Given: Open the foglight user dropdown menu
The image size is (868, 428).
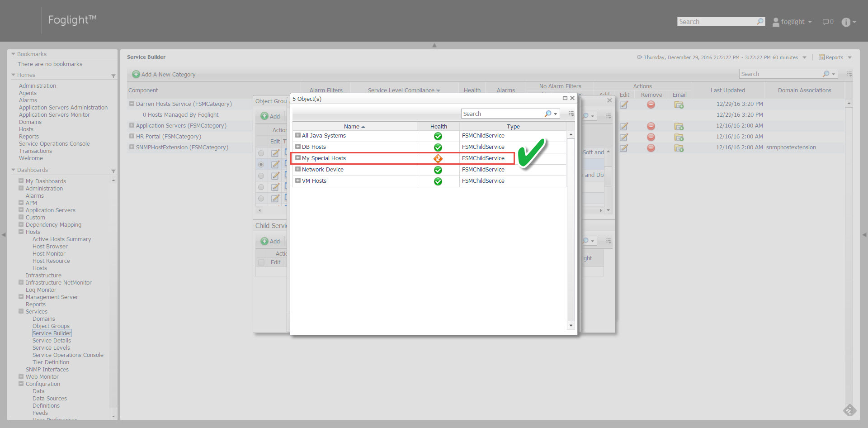Looking at the screenshot, I should click(x=792, y=22).
